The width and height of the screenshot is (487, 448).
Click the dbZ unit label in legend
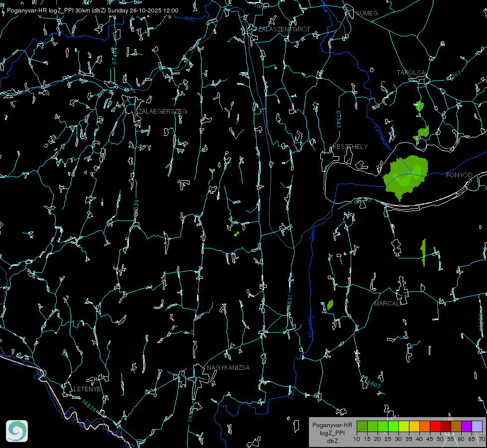click(332, 441)
